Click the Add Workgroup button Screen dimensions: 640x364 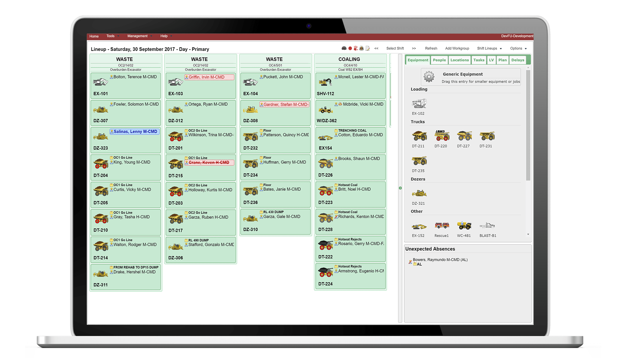[457, 48]
